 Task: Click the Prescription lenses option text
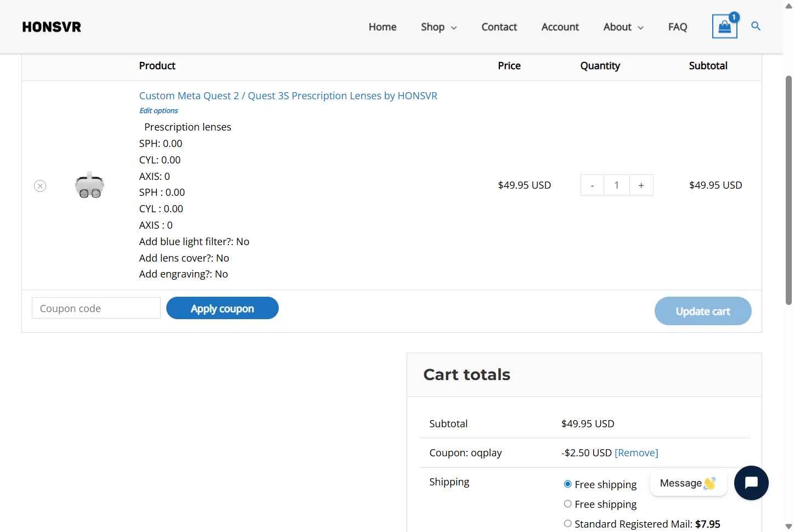pyautogui.click(x=188, y=127)
